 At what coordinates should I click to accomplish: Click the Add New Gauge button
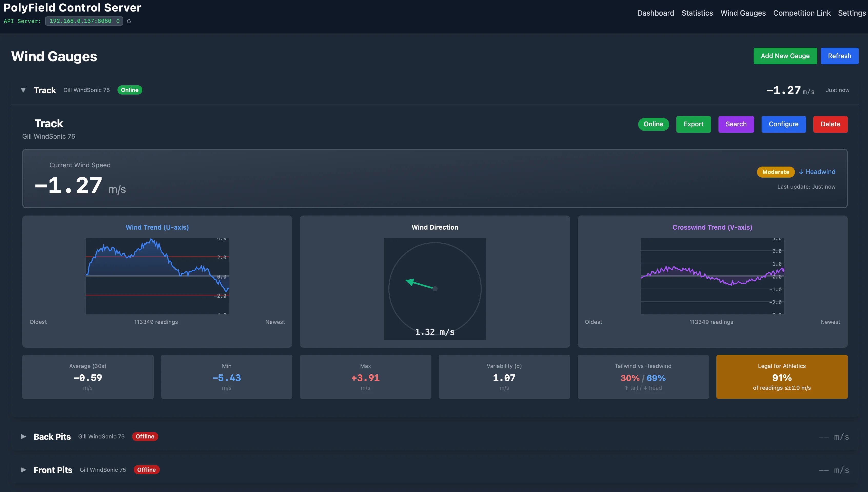[785, 56]
